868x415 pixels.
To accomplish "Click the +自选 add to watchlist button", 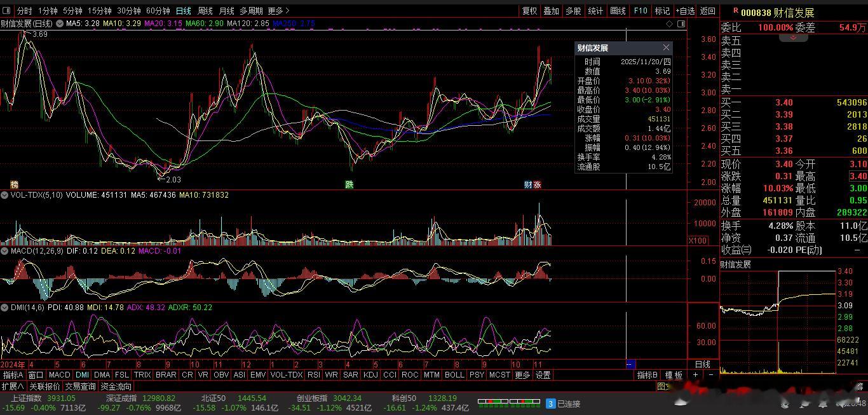I will [x=685, y=11].
